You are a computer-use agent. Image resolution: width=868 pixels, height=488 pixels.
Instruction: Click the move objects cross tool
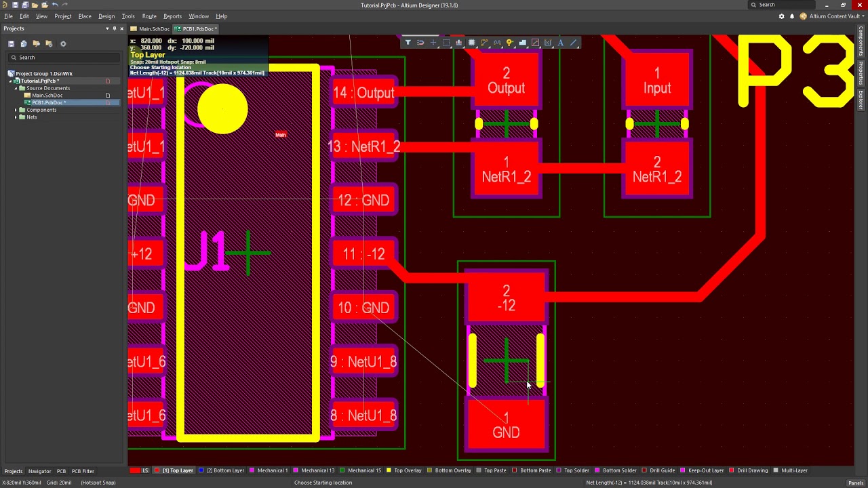tap(433, 43)
